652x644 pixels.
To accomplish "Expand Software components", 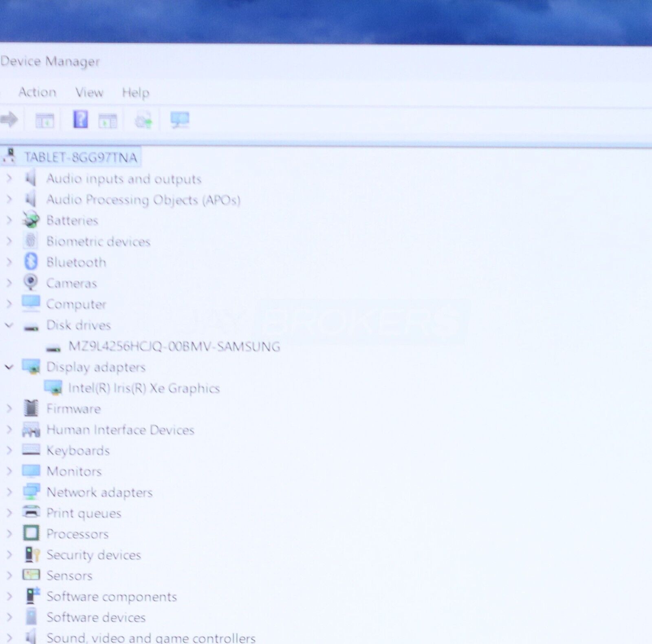I will point(9,596).
